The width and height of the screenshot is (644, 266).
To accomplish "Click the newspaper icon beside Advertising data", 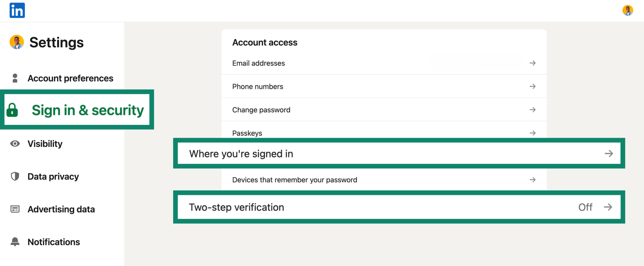I will tap(15, 209).
